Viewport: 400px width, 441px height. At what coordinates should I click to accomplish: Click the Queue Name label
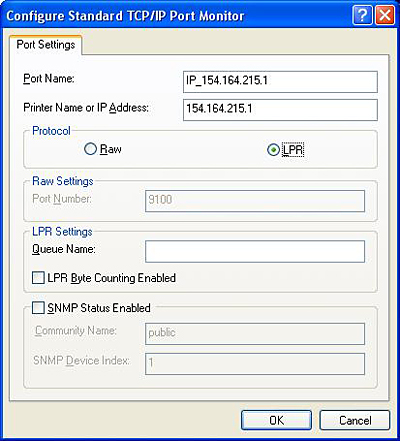[x=64, y=249]
